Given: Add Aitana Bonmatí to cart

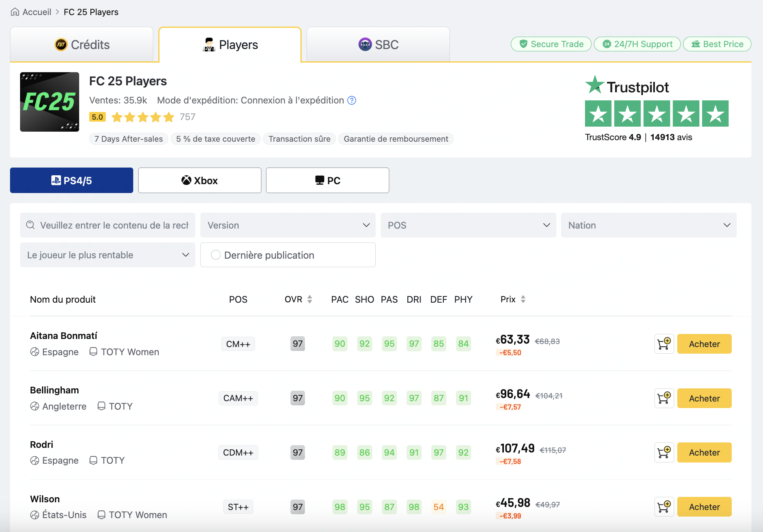Looking at the screenshot, I should 664,344.
